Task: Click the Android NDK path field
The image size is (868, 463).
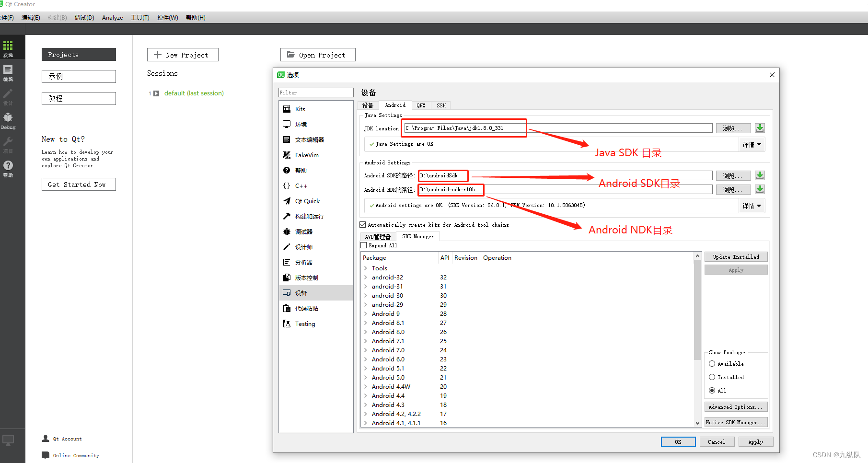Action: [x=566, y=189]
